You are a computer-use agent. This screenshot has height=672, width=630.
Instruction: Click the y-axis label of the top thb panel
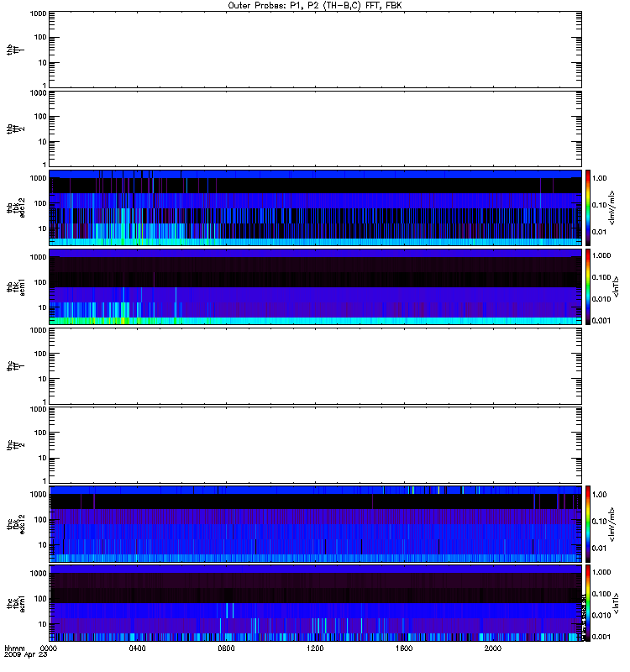[x=16, y=50]
